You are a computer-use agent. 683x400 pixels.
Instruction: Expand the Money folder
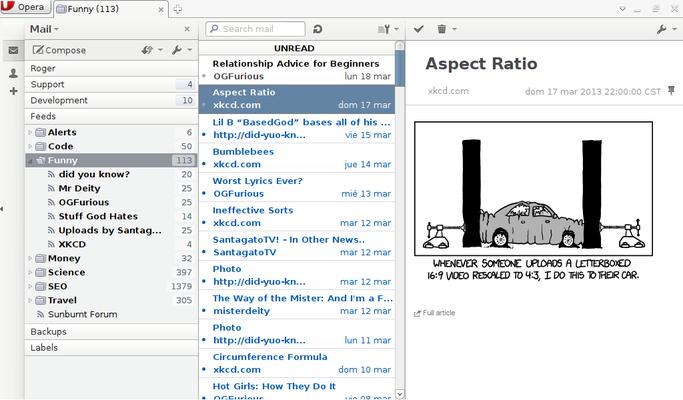click(30, 258)
